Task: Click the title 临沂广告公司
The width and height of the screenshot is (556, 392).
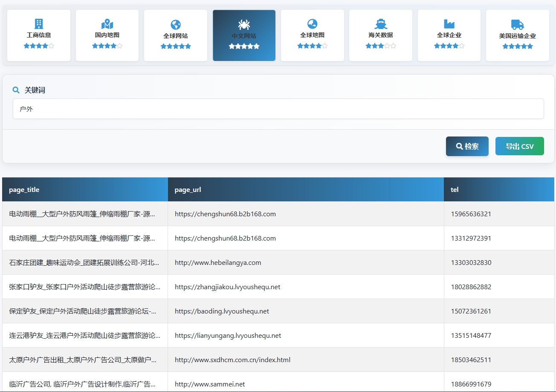Action: pyautogui.click(x=82, y=384)
